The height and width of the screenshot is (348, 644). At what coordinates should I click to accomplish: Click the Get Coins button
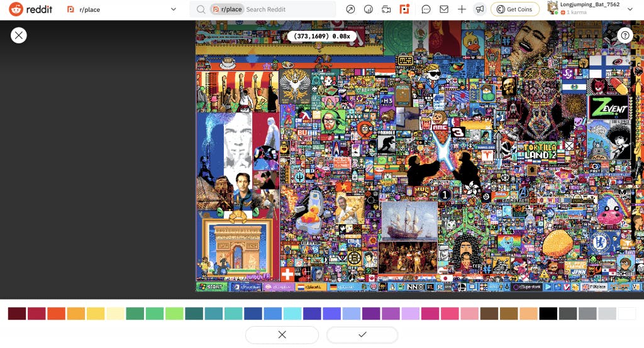(x=514, y=9)
